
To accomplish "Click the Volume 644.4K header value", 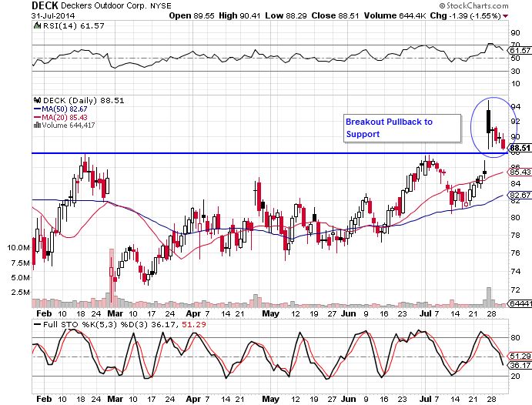I will click(x=395, y=15).
